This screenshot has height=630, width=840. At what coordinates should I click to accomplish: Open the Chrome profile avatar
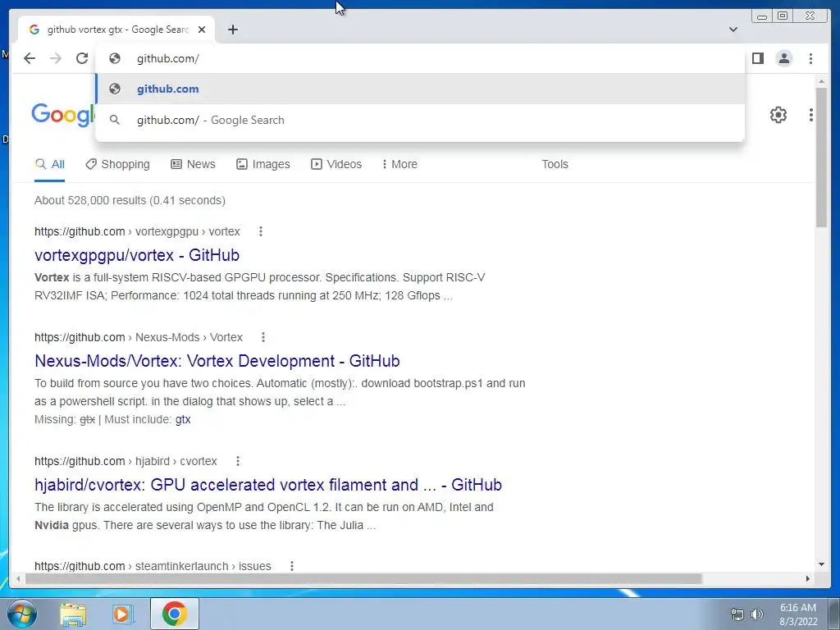[783, 58]
